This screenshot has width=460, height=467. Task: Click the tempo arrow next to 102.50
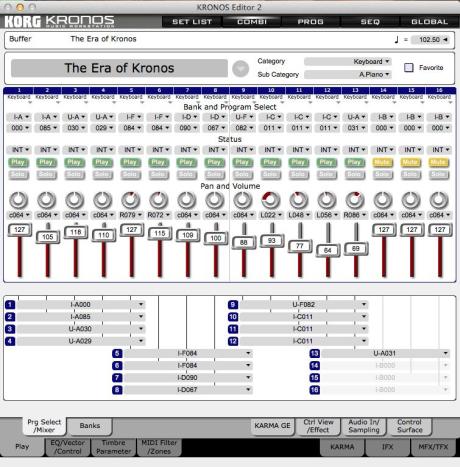click(x=445, y=40)
